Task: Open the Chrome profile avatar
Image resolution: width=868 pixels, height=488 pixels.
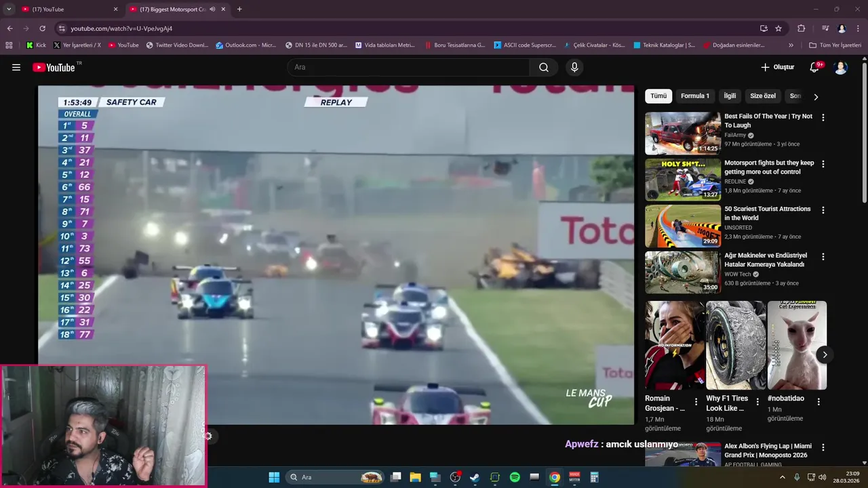Action: (x=842, y=28)
